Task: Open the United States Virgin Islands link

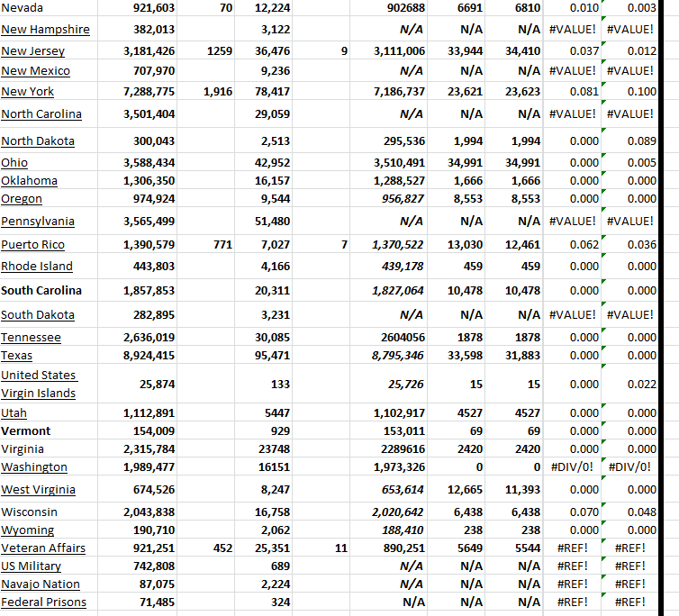Action: point(39,385)
